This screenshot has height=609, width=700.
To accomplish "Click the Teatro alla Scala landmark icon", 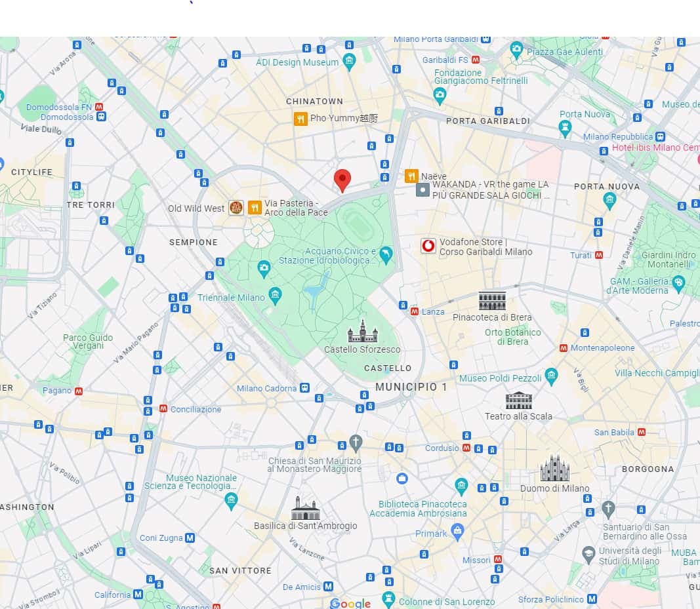I will (519, 401).
